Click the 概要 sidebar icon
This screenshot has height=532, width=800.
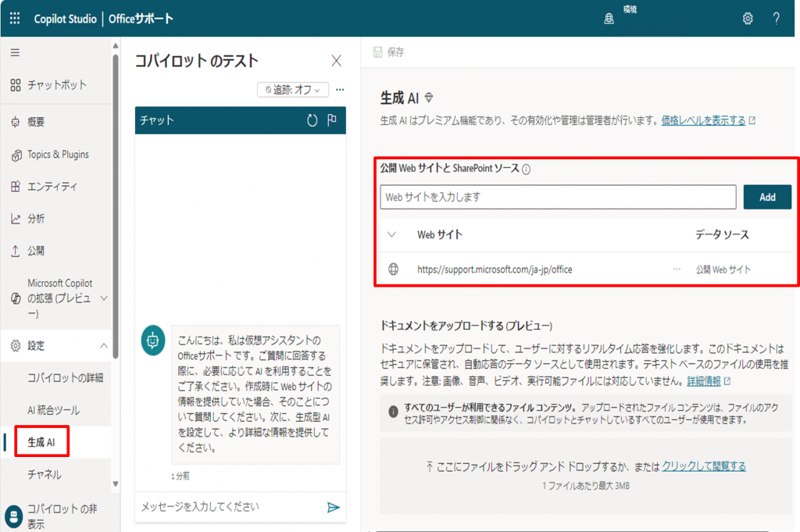point(16,122)
